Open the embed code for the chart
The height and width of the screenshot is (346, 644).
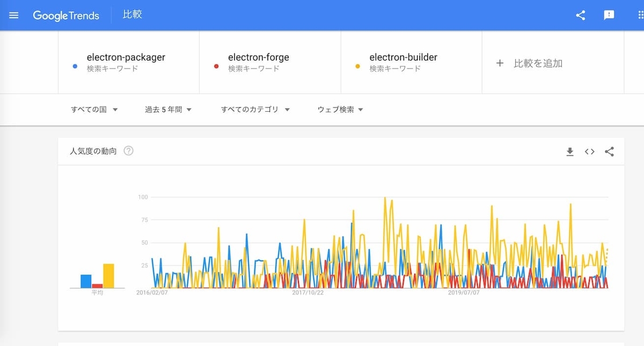point(589,152)
